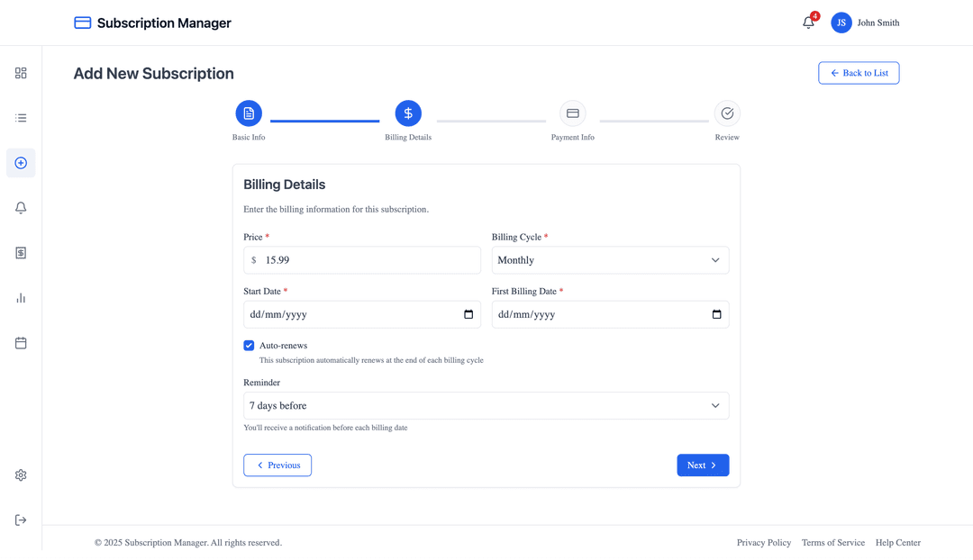
Task: Click the add subscription plus icon
Action: 20,163
